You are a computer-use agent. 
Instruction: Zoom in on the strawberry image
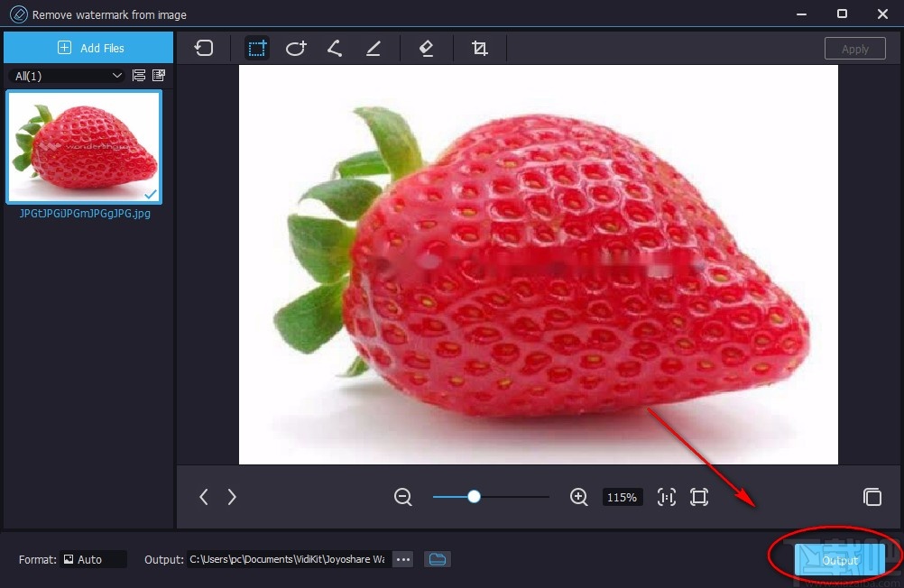tap(578, 497)
